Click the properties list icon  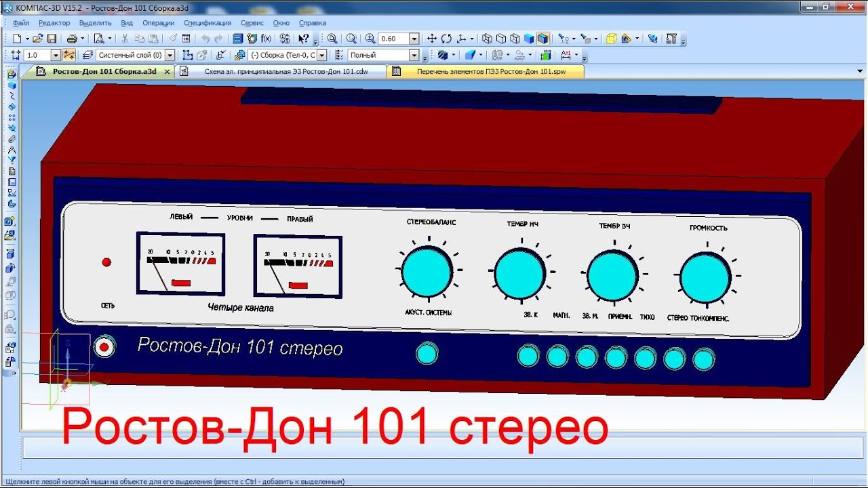(186, 39)
